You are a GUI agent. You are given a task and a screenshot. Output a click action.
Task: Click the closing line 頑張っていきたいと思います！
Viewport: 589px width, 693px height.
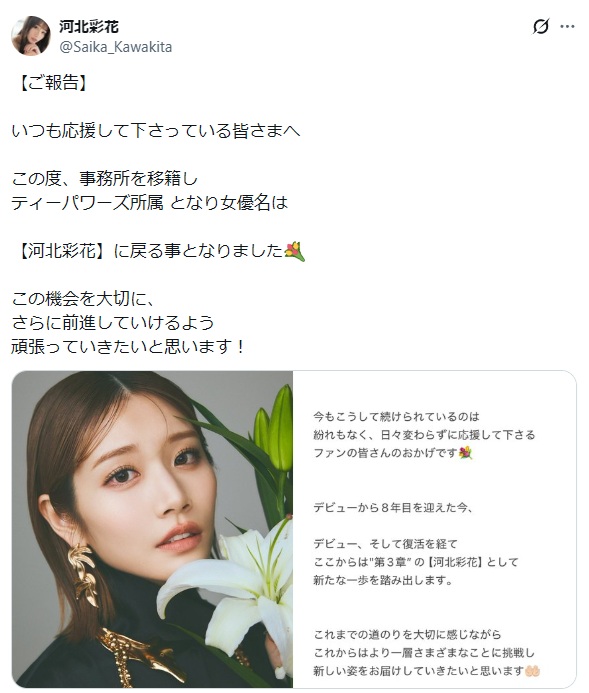point(128,346)
